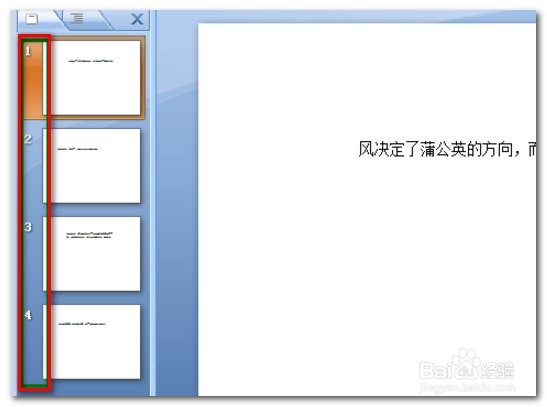Close the slide thumbnail pane
The width and height of the screenshot is (547, 407).
coord(137,19)
